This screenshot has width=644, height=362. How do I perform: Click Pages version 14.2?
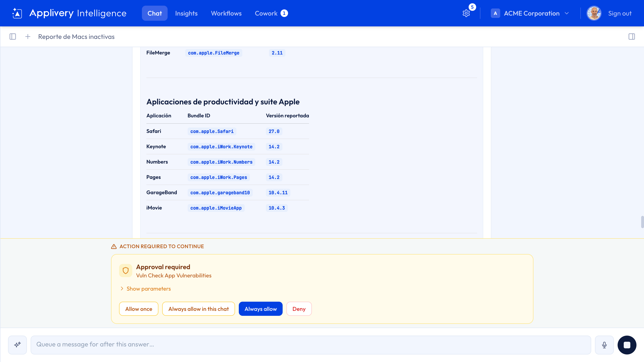[274, 177]
